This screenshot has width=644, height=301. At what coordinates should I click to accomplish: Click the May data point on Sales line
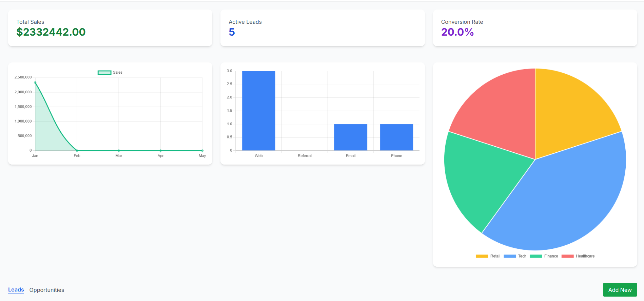click(x=202, y=150)
